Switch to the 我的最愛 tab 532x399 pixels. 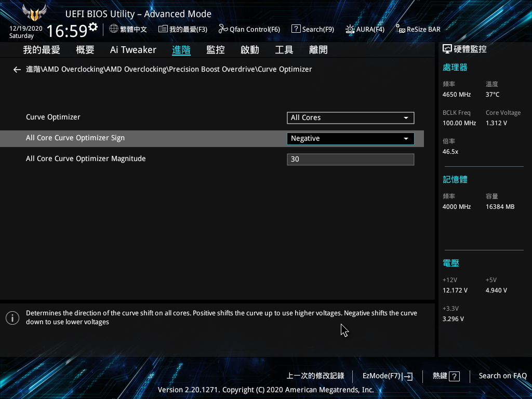42,50
